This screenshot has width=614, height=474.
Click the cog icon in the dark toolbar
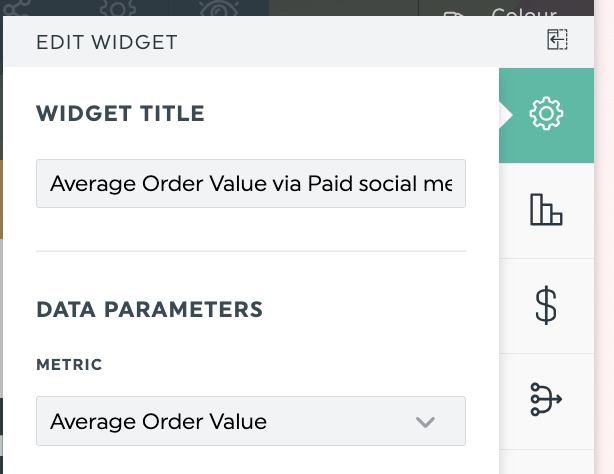[x=117, y=7]
